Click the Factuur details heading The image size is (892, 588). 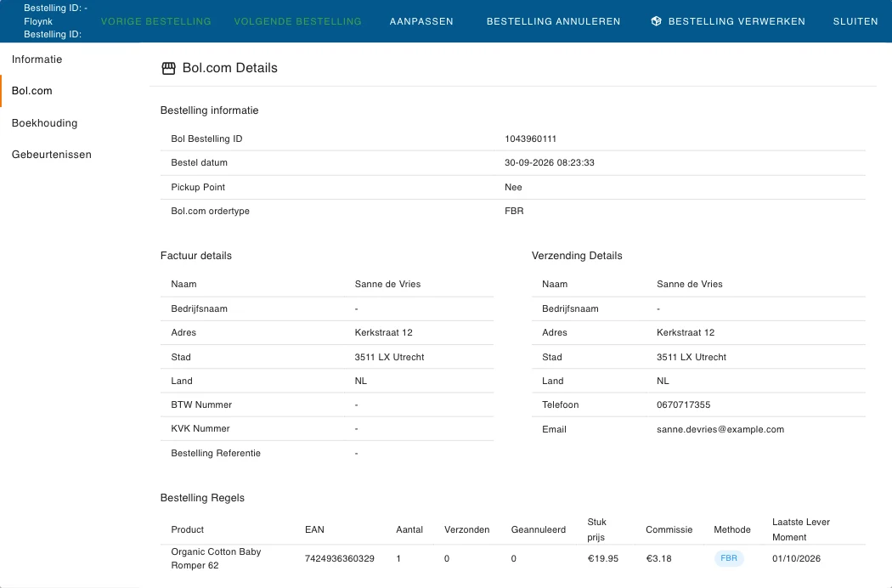(x=196, y=256)
